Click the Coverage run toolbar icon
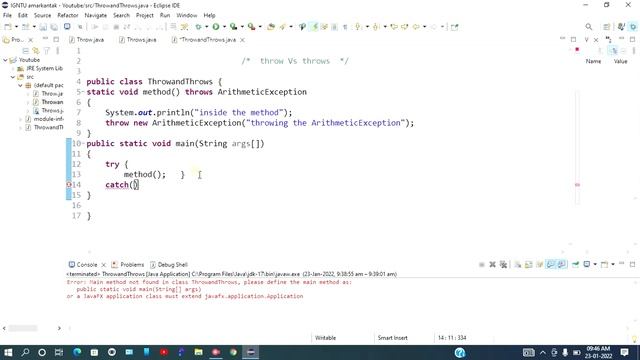640x360 pixels. (x=233, y=27)
